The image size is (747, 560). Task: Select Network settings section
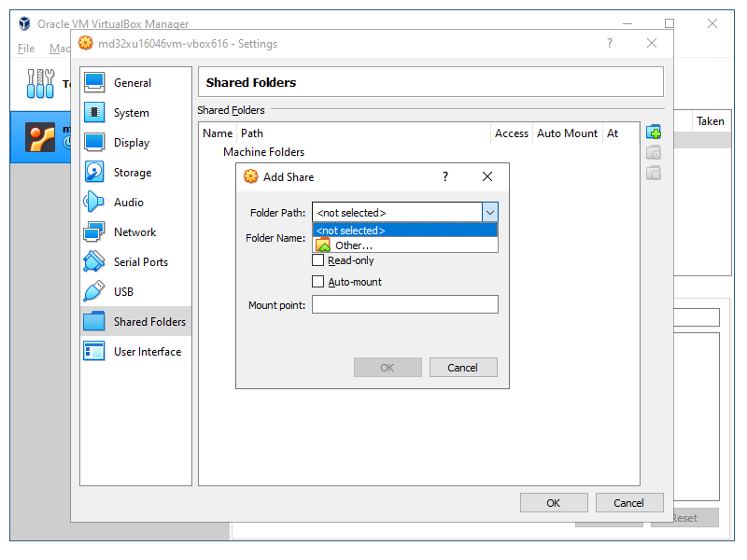[134, 232]
